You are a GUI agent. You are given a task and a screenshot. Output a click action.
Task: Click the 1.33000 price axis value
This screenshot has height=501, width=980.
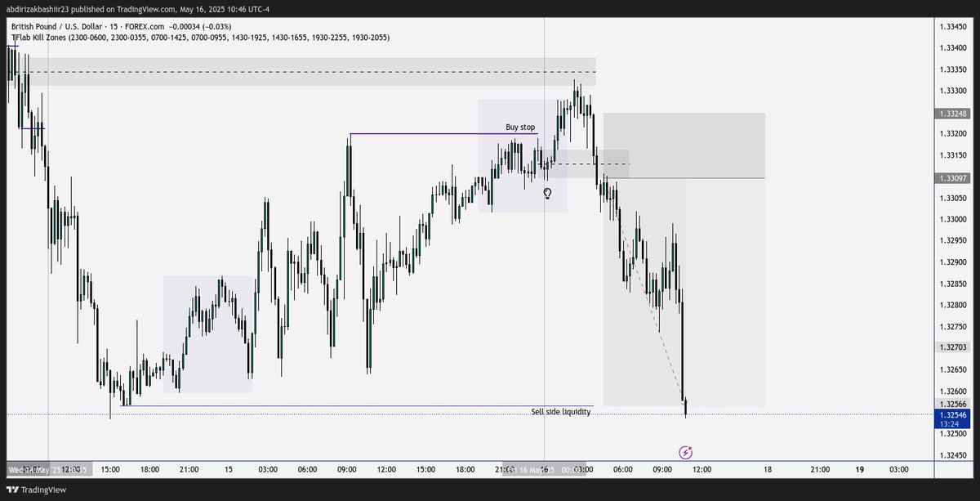(x=952, y=220)
